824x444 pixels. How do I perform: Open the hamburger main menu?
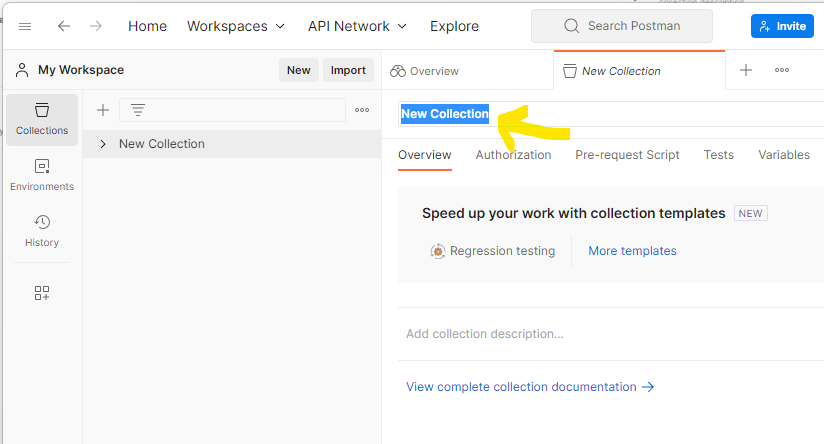(25, 26)
